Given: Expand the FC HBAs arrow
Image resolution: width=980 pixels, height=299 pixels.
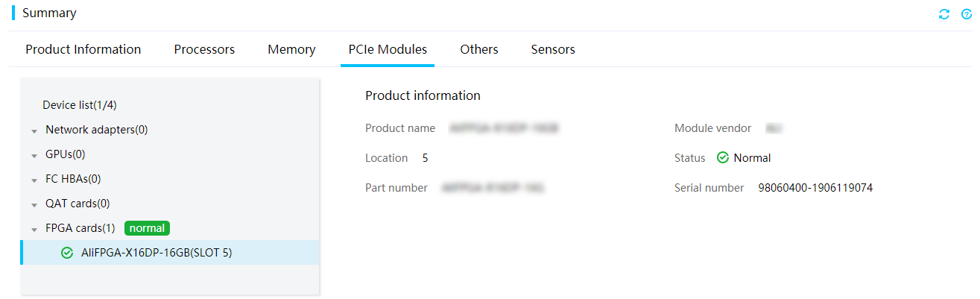Looking at the screenshot, I should tap(34, 180).
